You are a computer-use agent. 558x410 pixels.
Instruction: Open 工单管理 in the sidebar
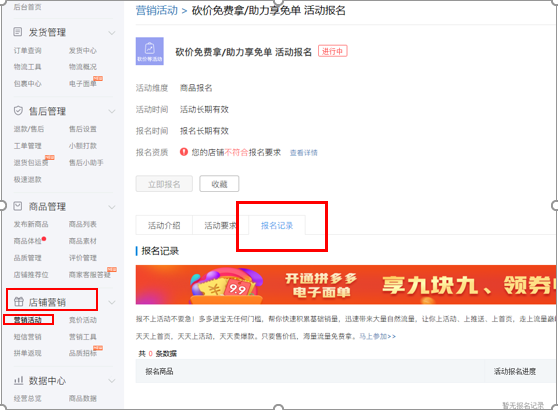coord(27,146)
